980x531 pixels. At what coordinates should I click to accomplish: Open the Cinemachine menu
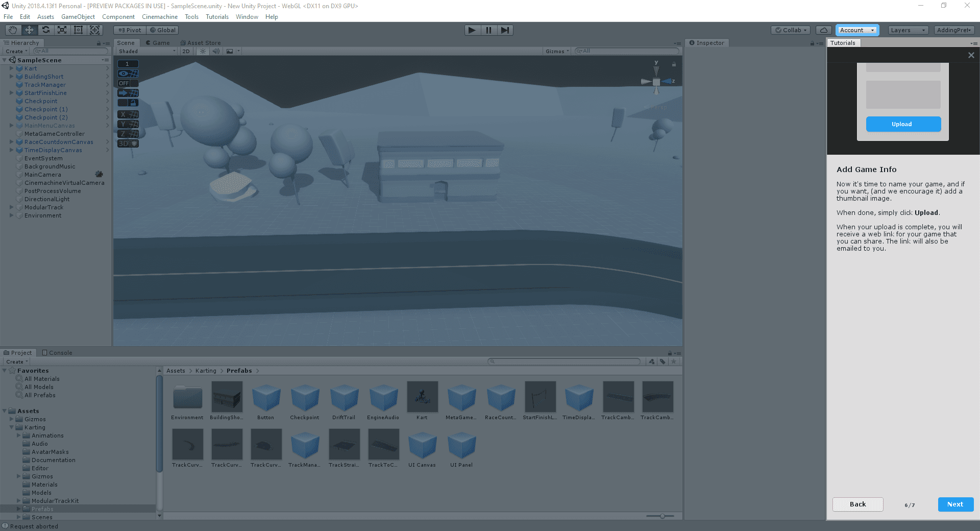[160, 17]
